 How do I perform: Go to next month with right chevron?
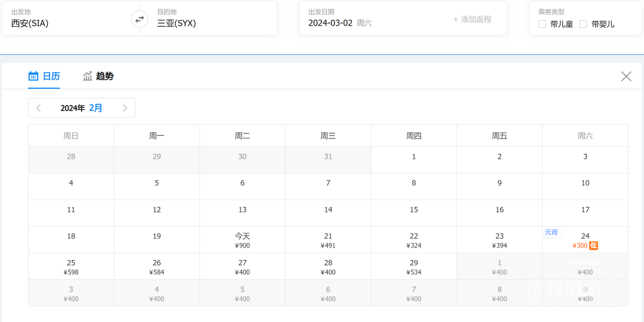125,108
